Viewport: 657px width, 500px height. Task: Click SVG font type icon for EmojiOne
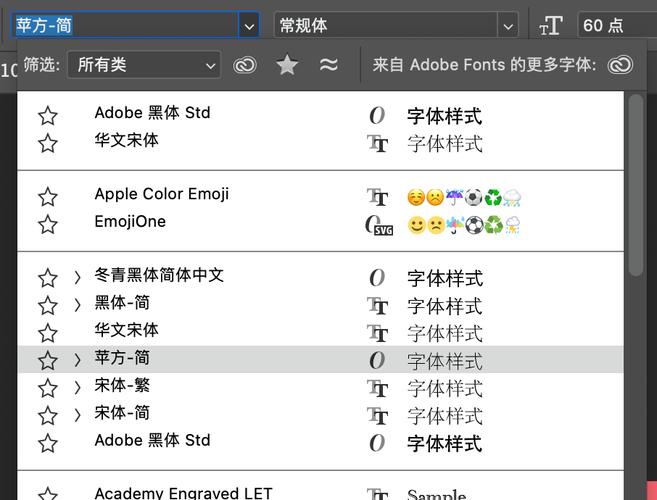[x=379, y=225]
